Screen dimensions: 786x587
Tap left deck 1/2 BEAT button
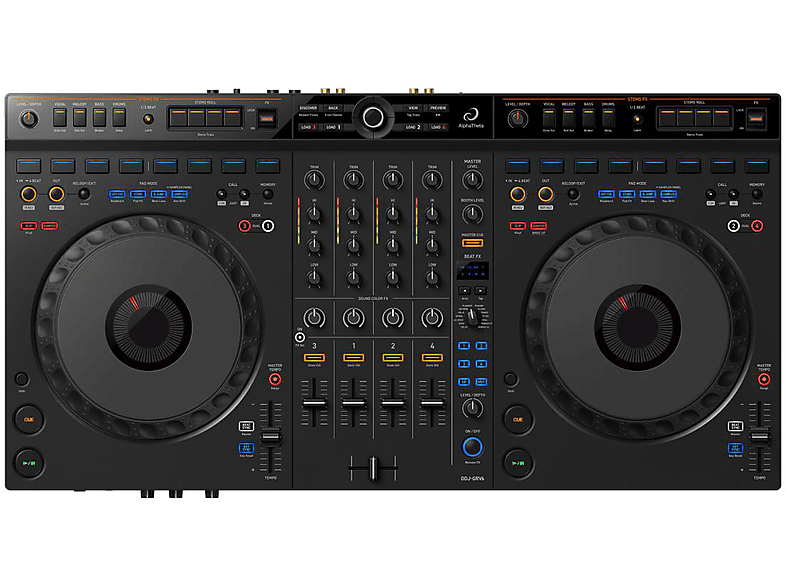tap(148, 119)
